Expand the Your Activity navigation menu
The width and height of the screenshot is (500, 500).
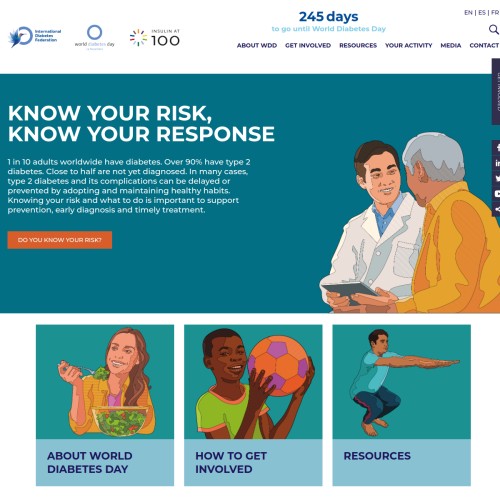point(409,45)
